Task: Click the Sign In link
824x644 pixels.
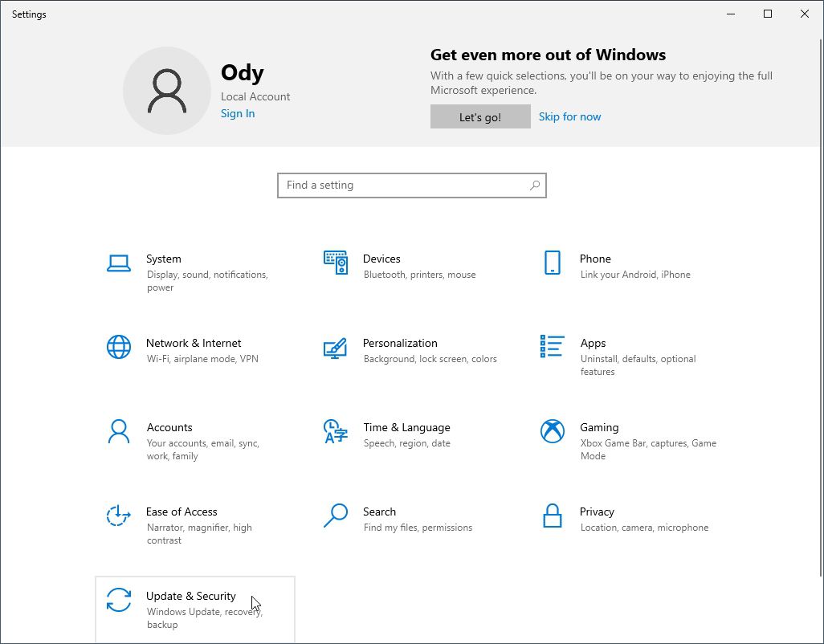Action: (238, 113)
